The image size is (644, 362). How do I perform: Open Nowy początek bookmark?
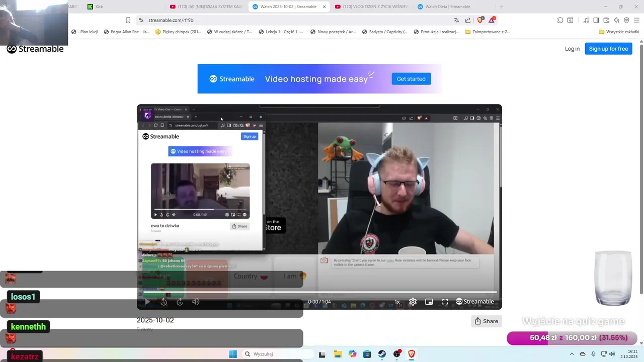[333, 32]
